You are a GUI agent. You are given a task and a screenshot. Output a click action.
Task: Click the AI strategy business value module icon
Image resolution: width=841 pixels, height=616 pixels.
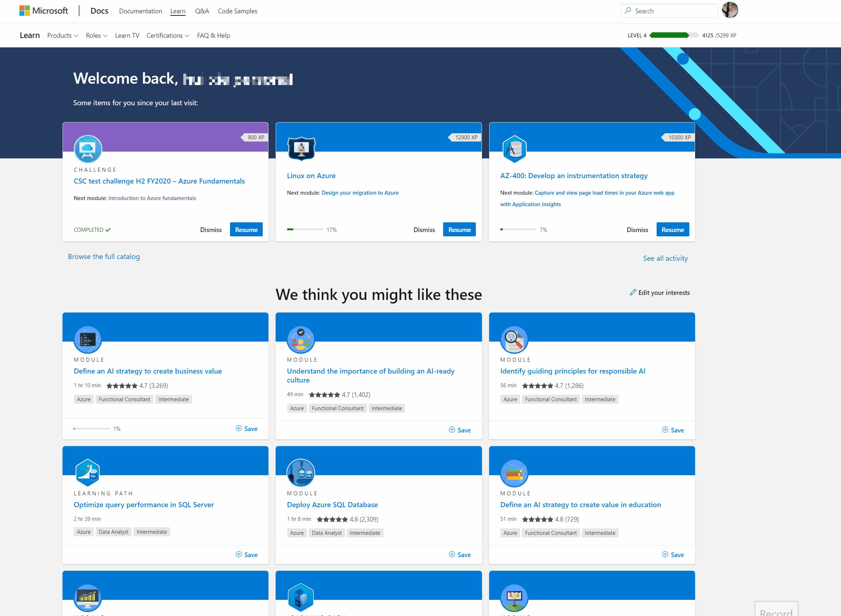88,339
